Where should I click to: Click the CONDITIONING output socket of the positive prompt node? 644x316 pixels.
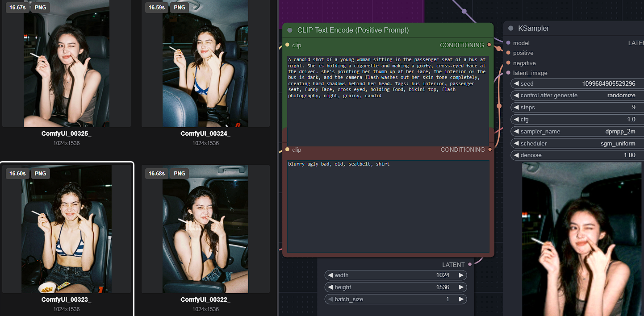pos(489,45)
